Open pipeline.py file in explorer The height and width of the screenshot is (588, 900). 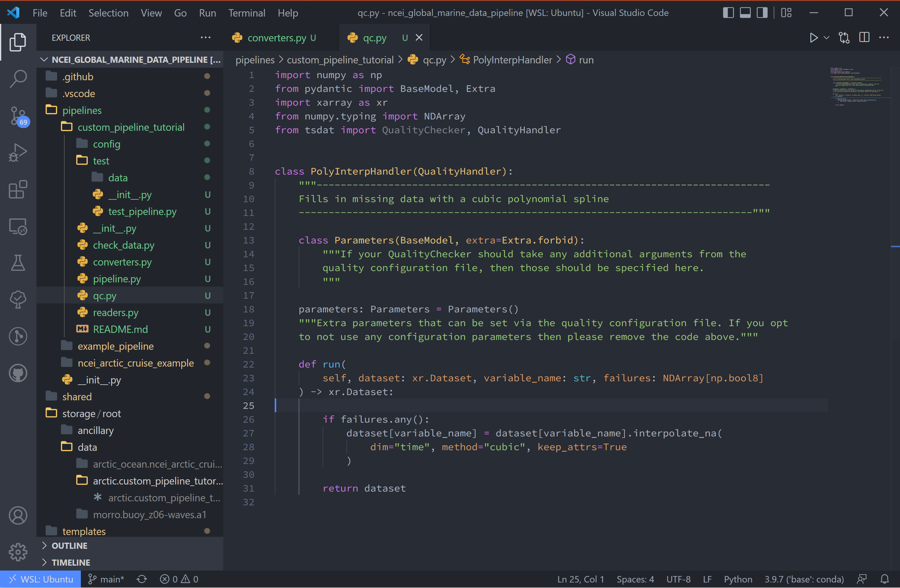click(130, 279)
